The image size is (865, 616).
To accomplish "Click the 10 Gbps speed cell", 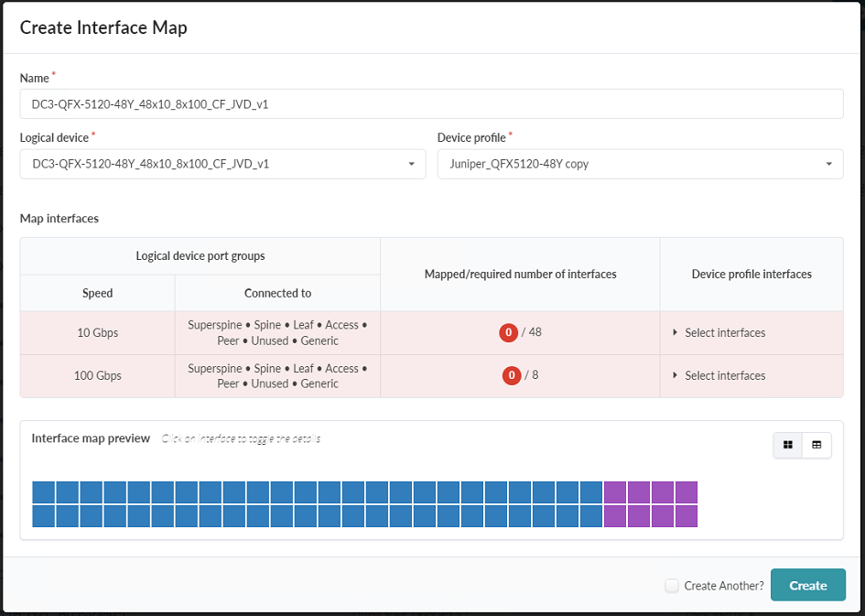I will (97, 332).
